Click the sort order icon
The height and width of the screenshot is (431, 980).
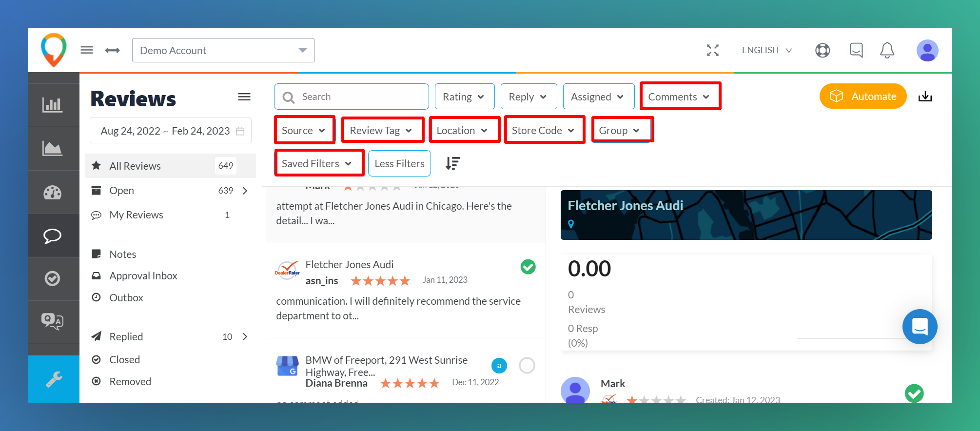coord(452,163)
